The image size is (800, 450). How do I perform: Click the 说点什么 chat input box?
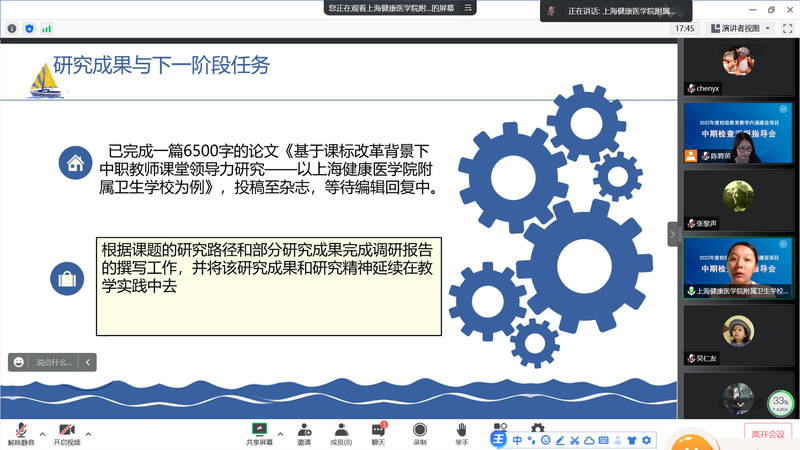[x=54, y=362]
